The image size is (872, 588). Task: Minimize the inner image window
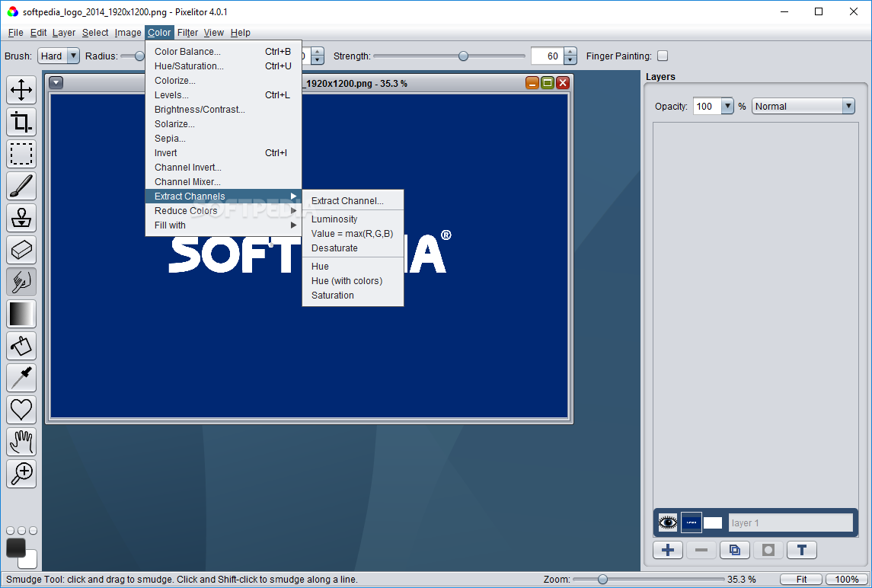click(532, 83)
